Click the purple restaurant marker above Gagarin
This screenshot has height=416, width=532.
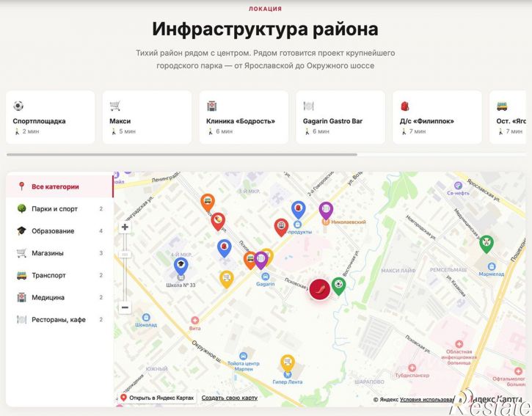click(261, 260)
